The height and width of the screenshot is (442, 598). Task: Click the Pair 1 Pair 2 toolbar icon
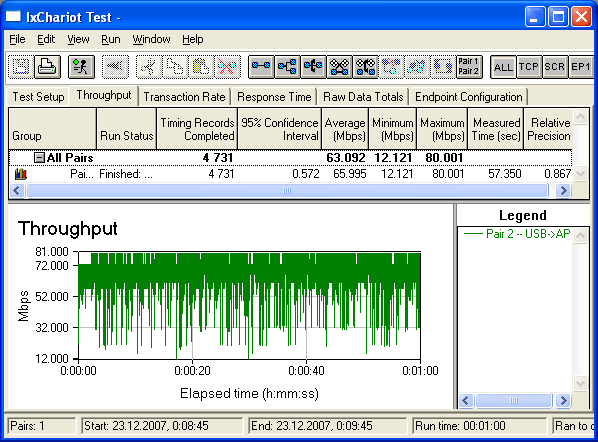[469, 67]
